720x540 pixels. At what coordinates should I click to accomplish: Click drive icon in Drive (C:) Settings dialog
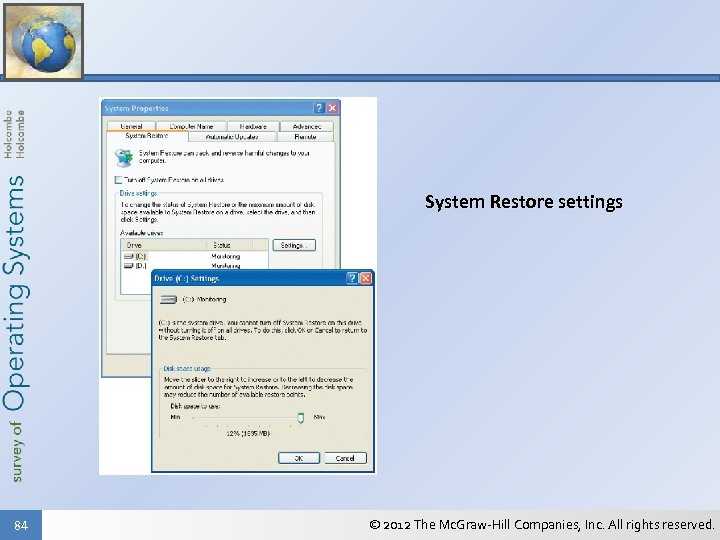(x=168, y=299)
